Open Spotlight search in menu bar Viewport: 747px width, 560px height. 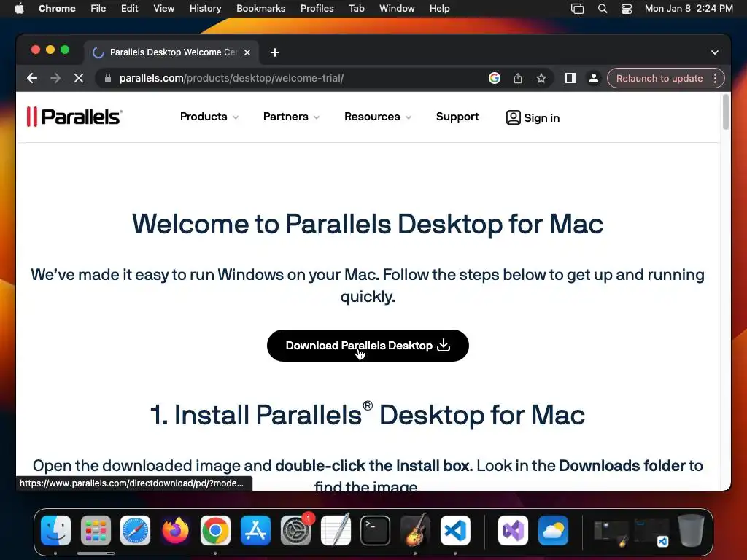pos(602,8)
